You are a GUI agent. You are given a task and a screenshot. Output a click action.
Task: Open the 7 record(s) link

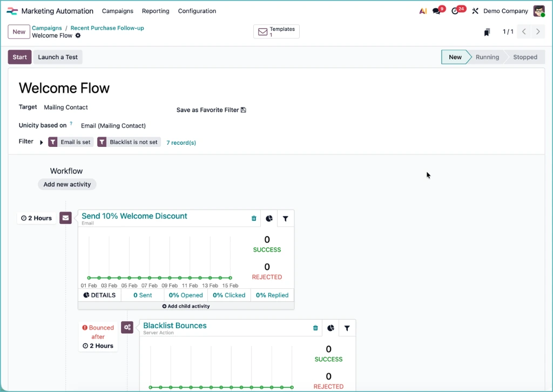[x=181, y=143]
